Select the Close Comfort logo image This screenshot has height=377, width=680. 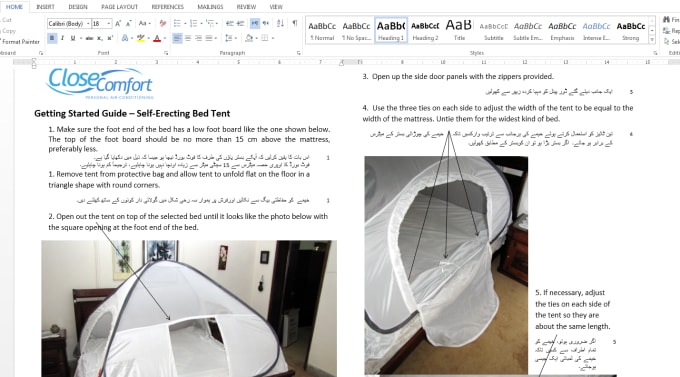(x=100, y=83)
